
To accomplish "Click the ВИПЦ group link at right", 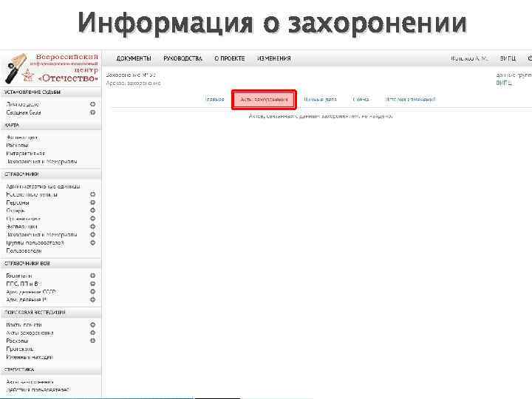I will (504, 83).
